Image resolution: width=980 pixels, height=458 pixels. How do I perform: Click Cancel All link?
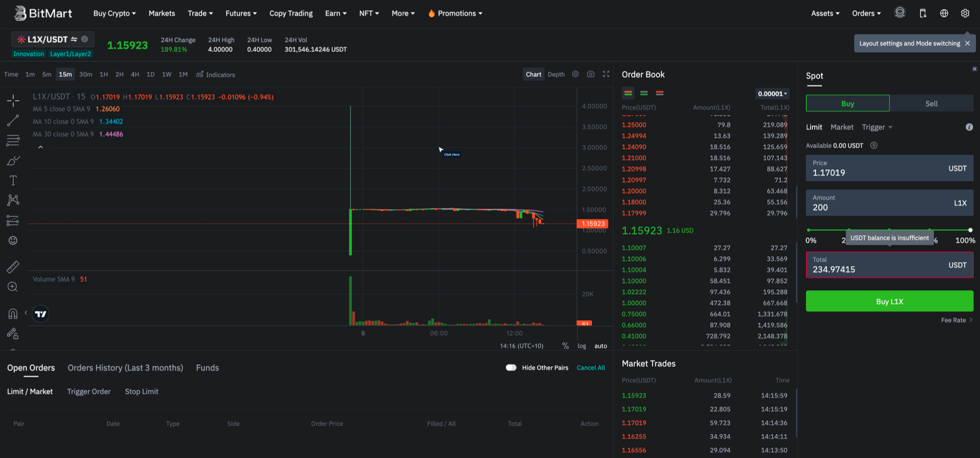[x=591, y=368]
